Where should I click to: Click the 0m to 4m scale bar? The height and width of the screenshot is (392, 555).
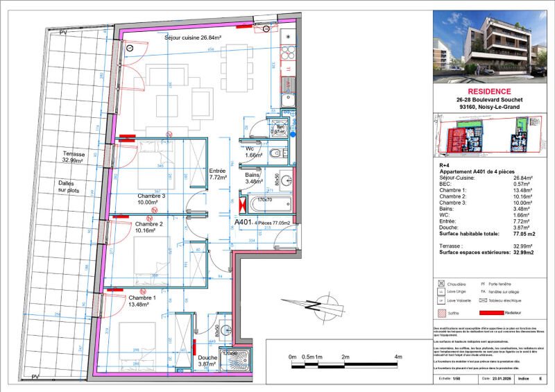[345, 363]
